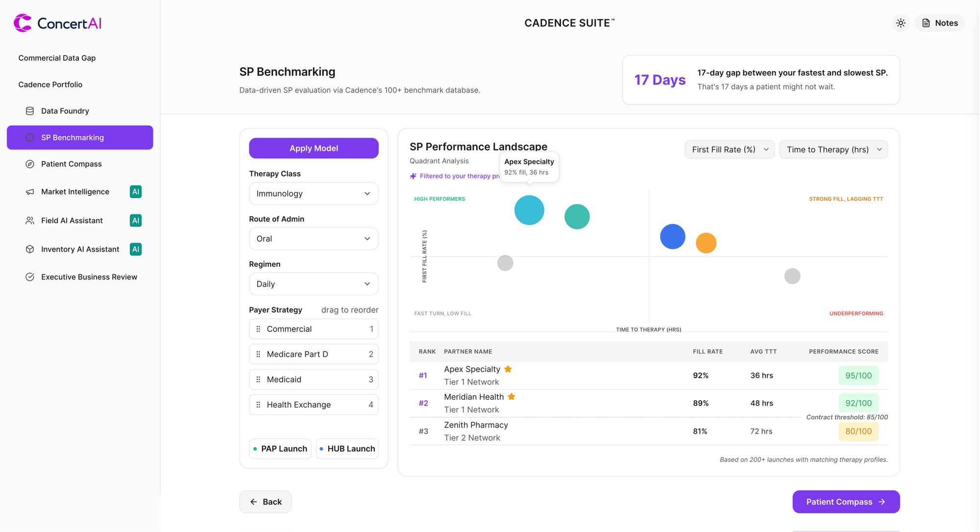Viewport: 980px width, 532px height.
Task: Open the Therapy Class dropdown showing Immunology
Action: tap(313, 193)
